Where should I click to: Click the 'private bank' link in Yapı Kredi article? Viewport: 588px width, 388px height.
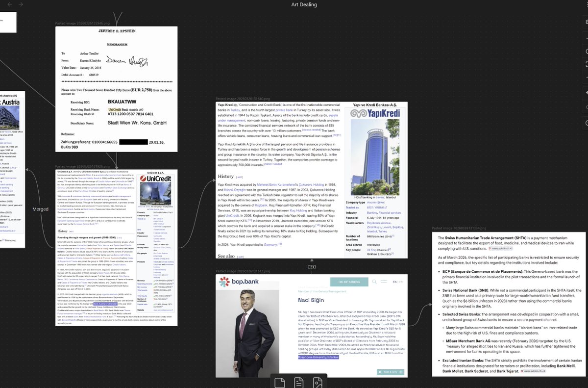[285, 111]
